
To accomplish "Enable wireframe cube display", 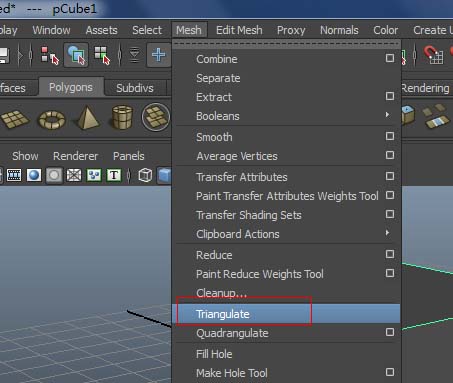I will (x=145, y=175).
